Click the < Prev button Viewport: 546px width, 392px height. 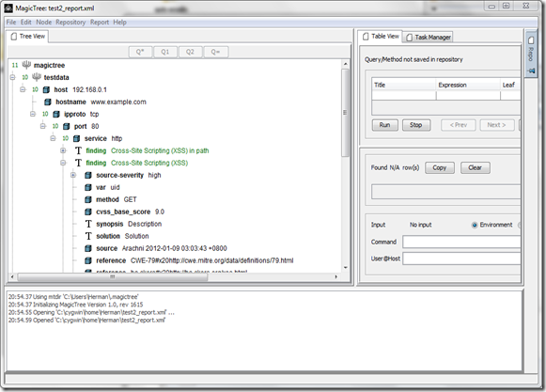[x=459, y=125]
